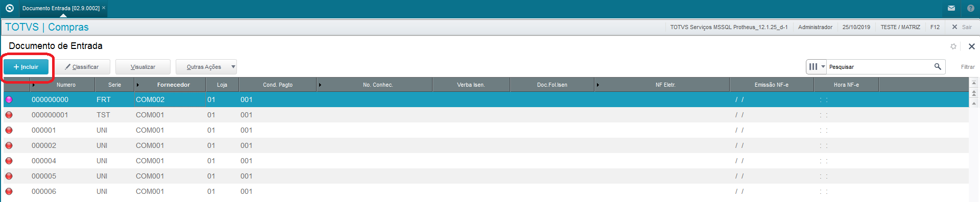Select document number 000000001
The width and height of the screenshot is (980, 202).
50,115
